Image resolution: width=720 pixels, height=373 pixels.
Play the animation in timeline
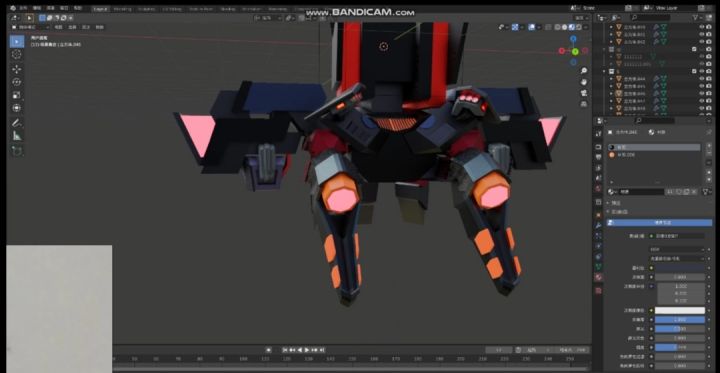click(307, 350)
